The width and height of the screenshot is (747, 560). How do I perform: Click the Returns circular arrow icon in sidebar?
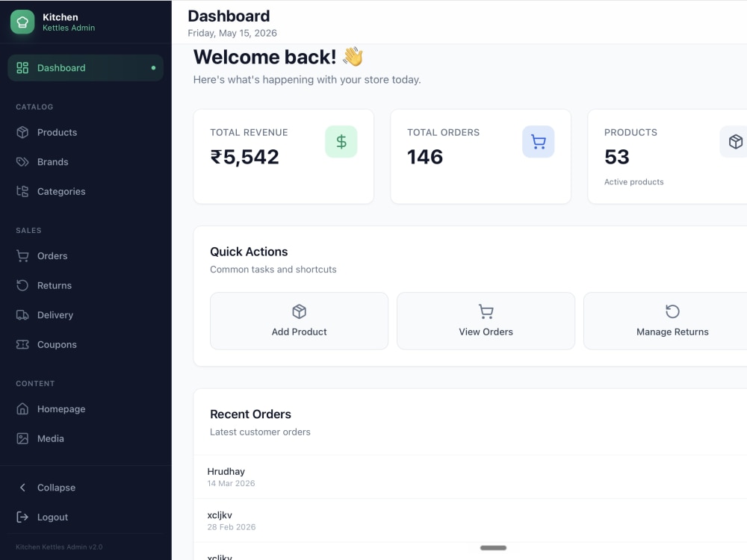click(x=22, y=285)
